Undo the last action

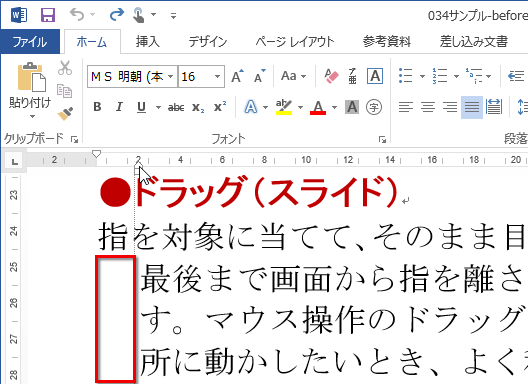[x=77, y=15]
